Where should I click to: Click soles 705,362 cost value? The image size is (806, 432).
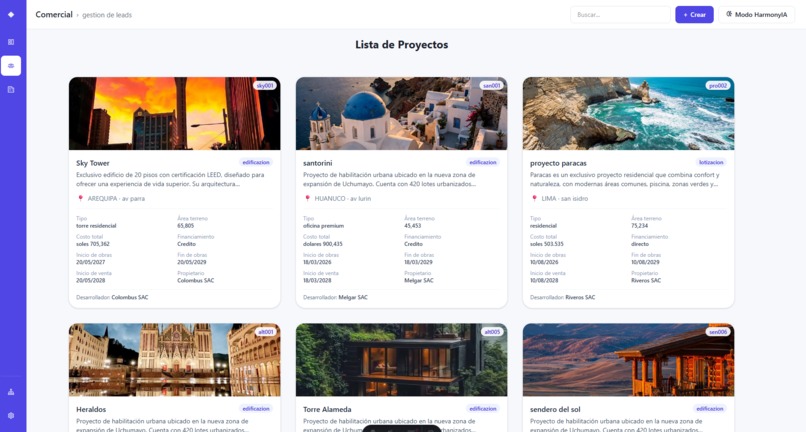(93, 244)
